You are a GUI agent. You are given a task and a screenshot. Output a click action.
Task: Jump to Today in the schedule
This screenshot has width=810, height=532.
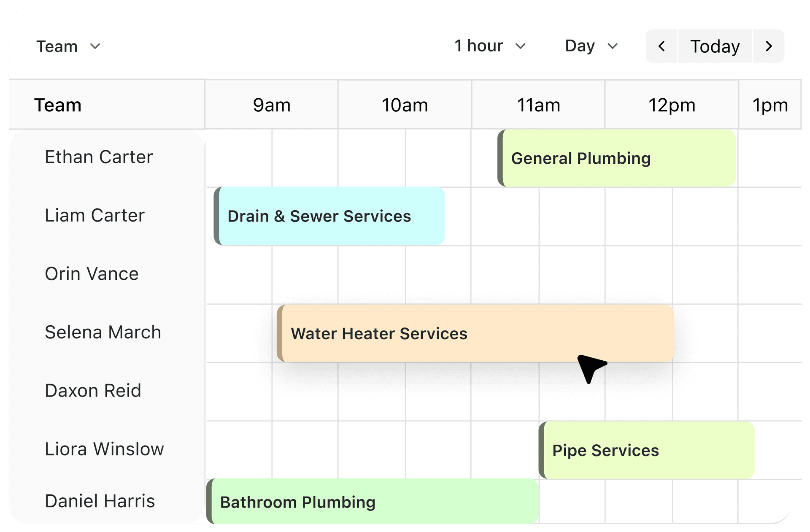(715, 46)
